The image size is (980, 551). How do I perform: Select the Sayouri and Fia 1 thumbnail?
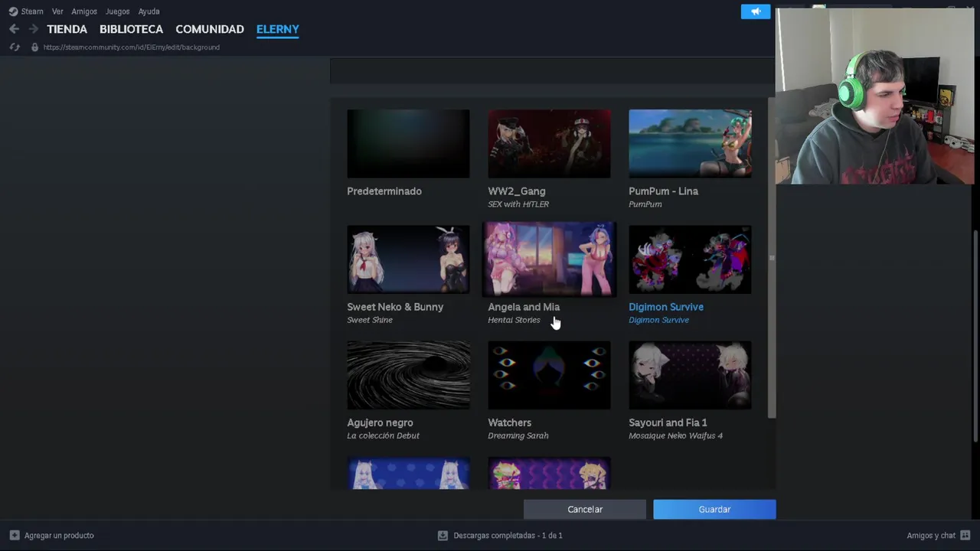pos(690,375)
